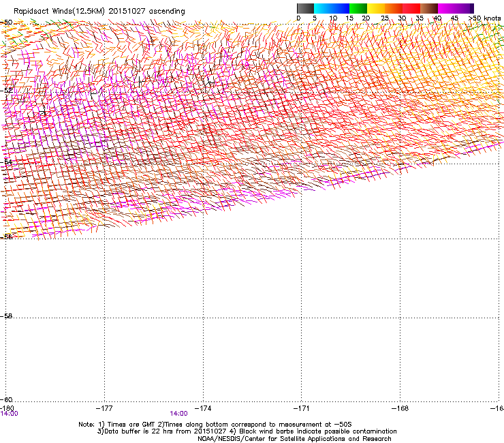This screenshot has height=443, width=504.
Task: Click the '14:00' time beneath the -180 label
Action: 9,414
